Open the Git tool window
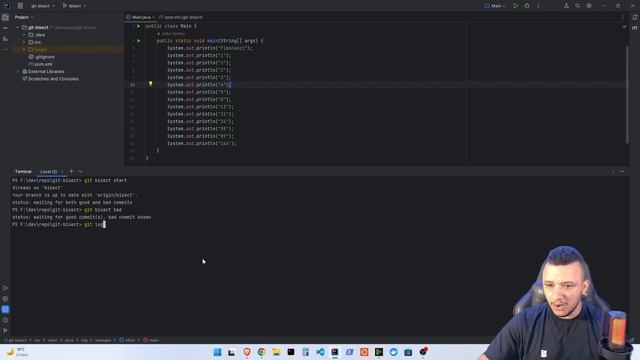Viewport: 640px width, 360px height. point(5,331)
